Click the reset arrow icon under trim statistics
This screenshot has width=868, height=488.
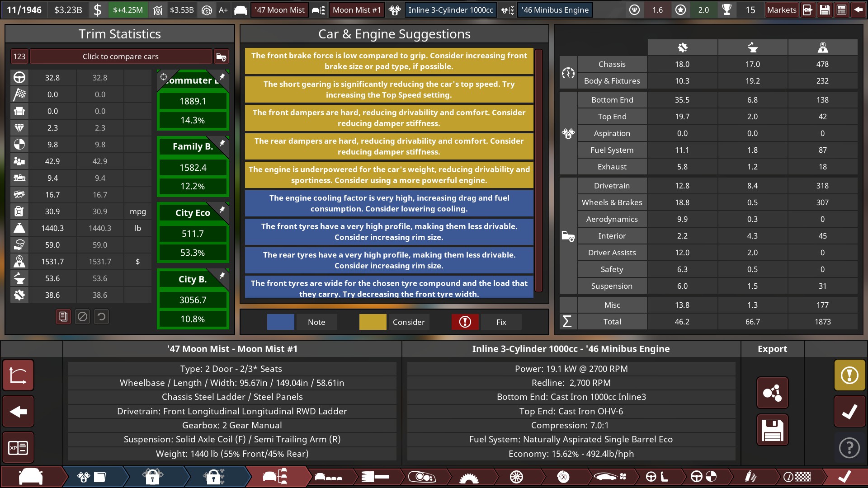(x=102, y=317)
